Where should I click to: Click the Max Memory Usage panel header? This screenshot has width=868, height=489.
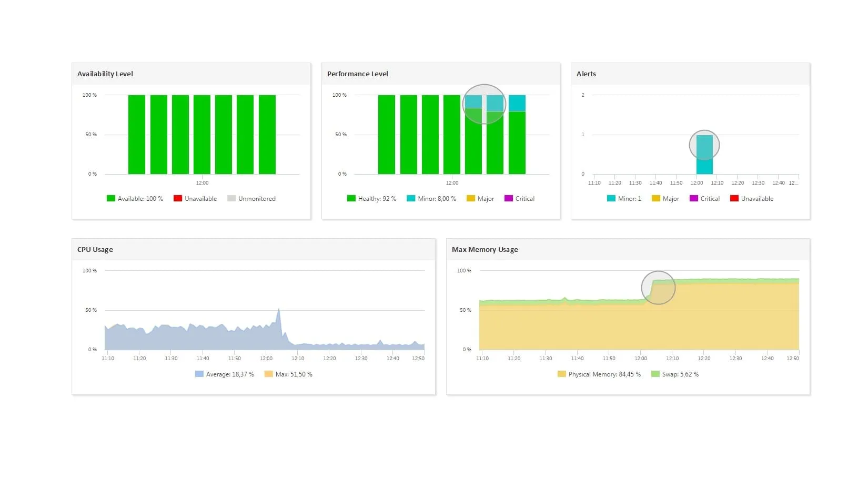485,250
